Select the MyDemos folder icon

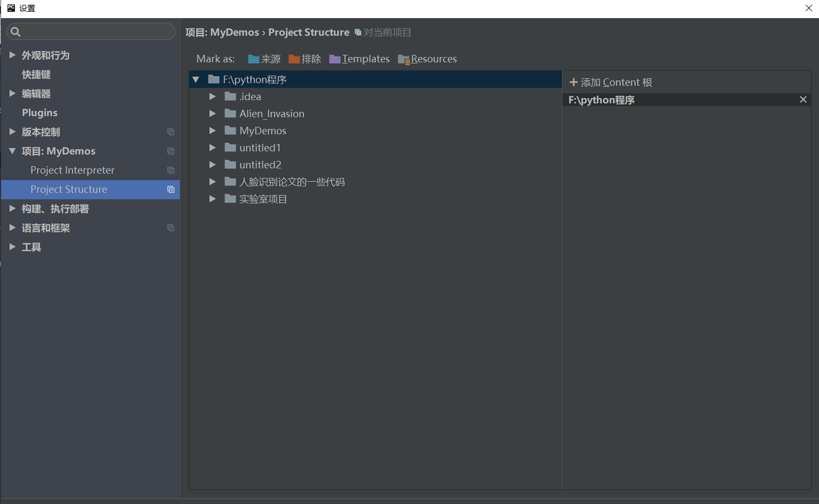pos(230,131)
